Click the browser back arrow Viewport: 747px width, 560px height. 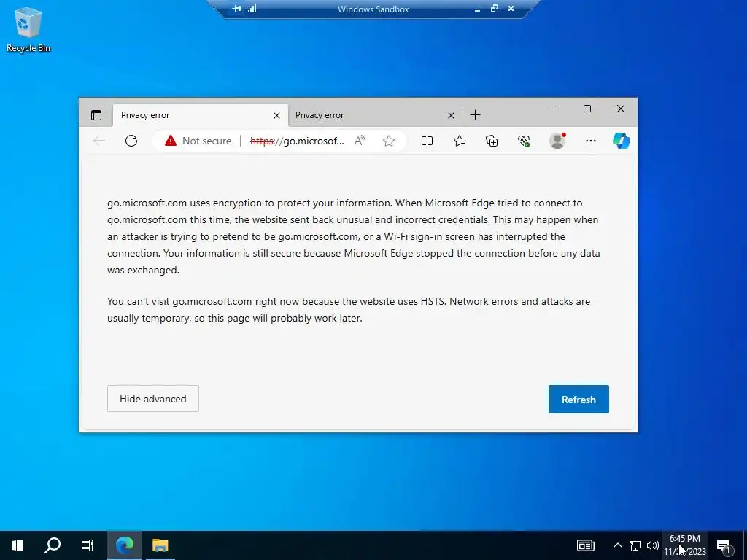coord(99,141)
